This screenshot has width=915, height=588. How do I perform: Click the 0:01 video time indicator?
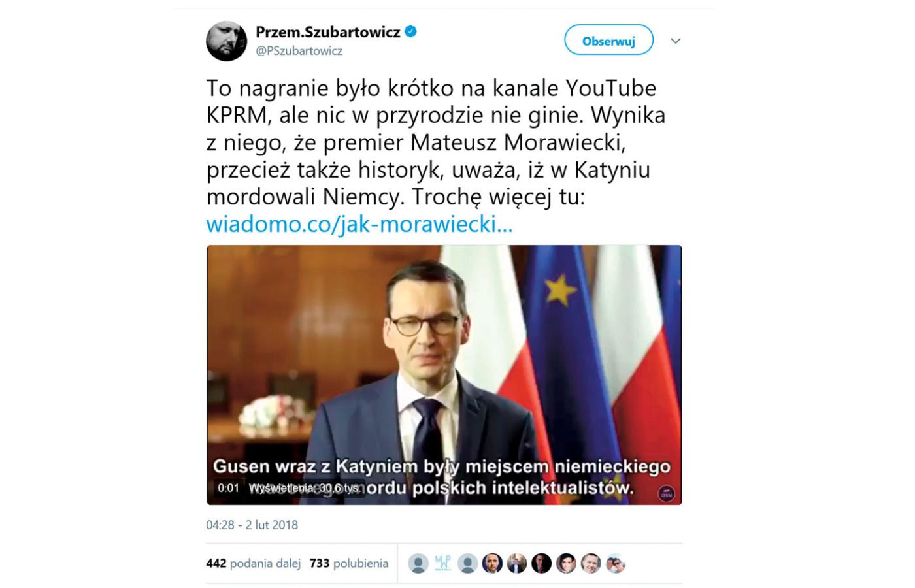click(x=228, y=488)
